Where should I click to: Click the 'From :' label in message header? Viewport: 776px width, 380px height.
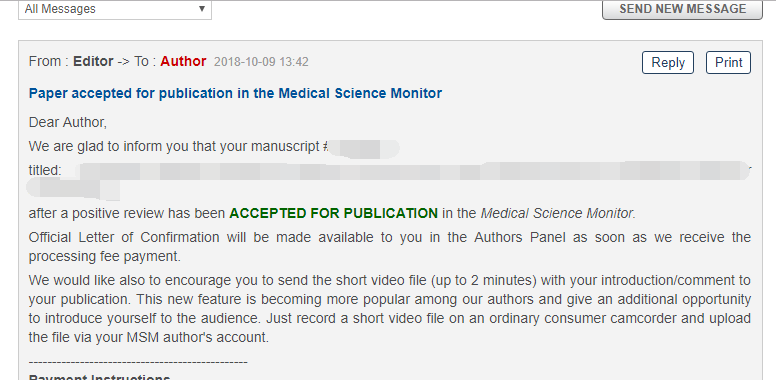[48, 61]
